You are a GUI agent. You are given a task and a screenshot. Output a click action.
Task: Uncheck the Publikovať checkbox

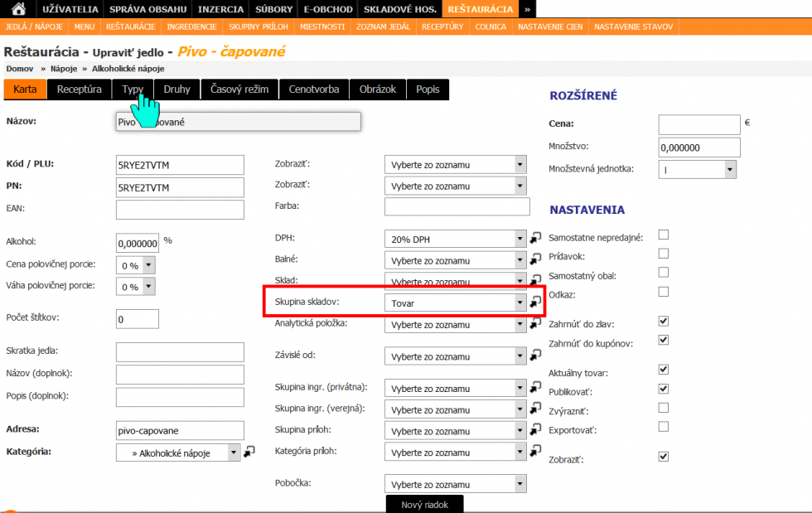(663, 388)
